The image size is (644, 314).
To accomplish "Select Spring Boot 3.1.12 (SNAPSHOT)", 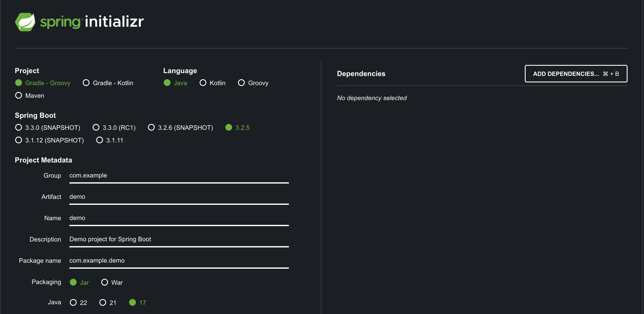I will 19,140.
